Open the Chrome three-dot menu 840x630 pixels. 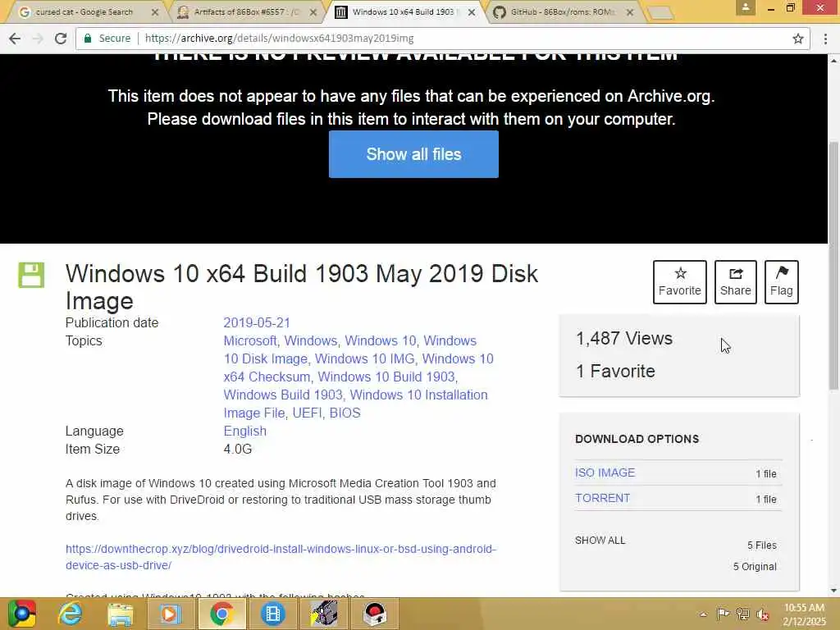[x=825, y=39]
